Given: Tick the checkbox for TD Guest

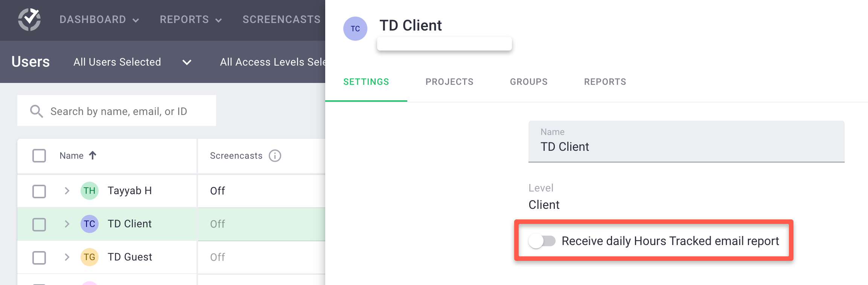Looking at the screenshot, I should (39, 257).
